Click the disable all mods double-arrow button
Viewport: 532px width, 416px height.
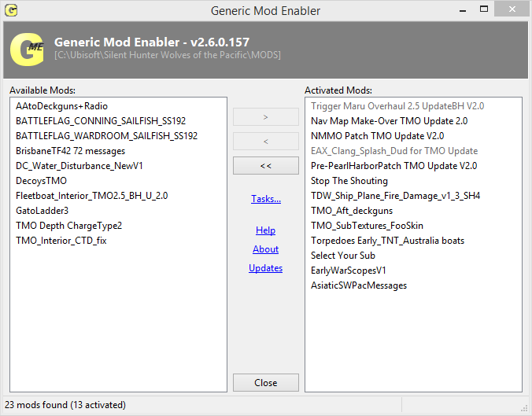pyautogui.click(x=266, y=166)
